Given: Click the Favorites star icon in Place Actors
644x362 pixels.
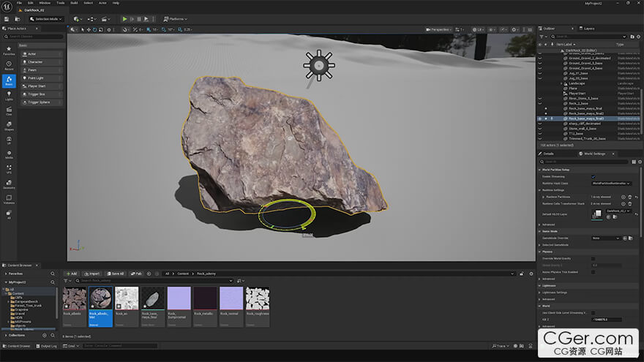Looking at the screenshot, I should coord(9,50).
